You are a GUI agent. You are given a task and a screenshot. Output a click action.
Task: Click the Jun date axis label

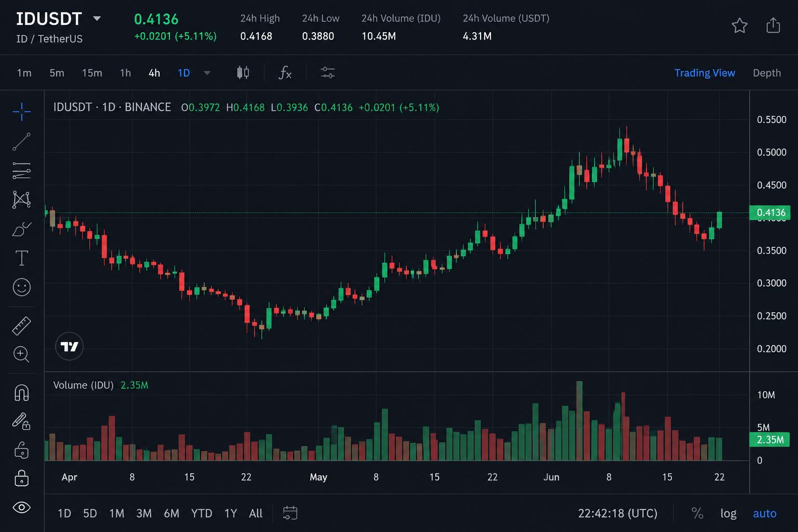pyautogui.click(x=551, y=477)
